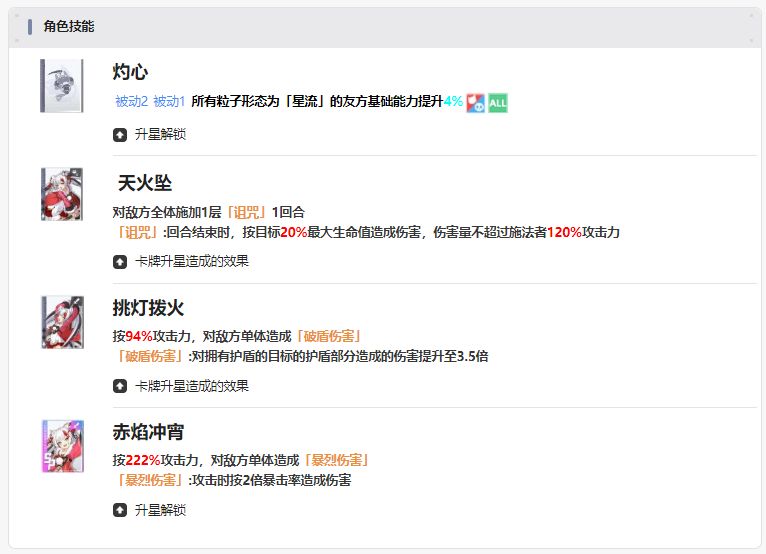
Task: Expand 卡牌升星造成的效果 arrow under 挑灯拨火
Action: point(120,386)
